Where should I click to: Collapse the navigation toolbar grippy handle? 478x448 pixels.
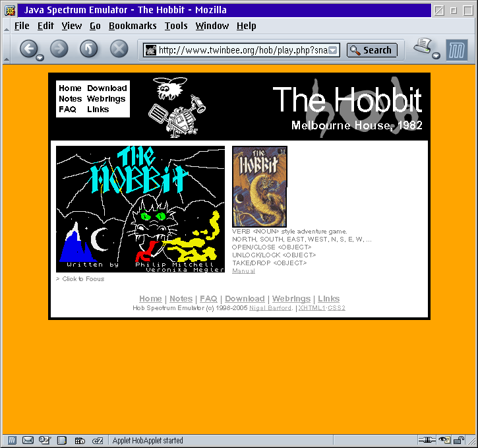click(x=7, y=49)
